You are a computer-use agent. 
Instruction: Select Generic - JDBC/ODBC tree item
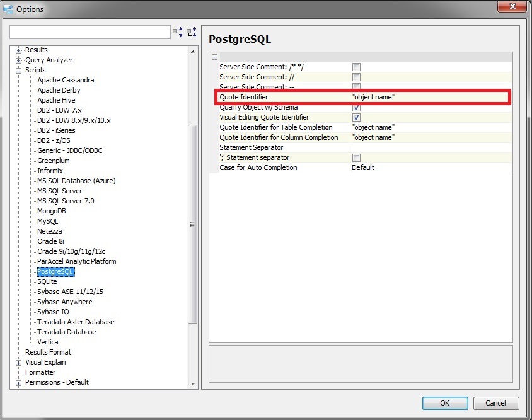[x=69, y=150]
